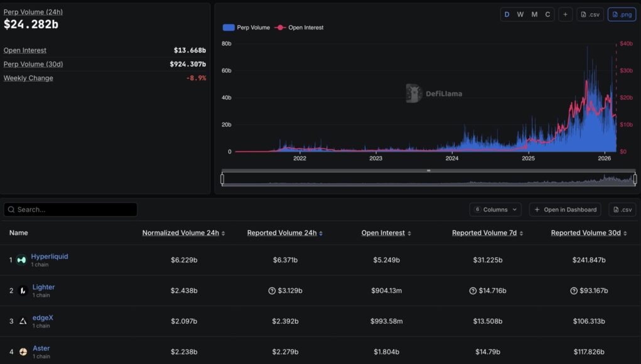Click the Lighter protocol logo icon

(23, 291)
